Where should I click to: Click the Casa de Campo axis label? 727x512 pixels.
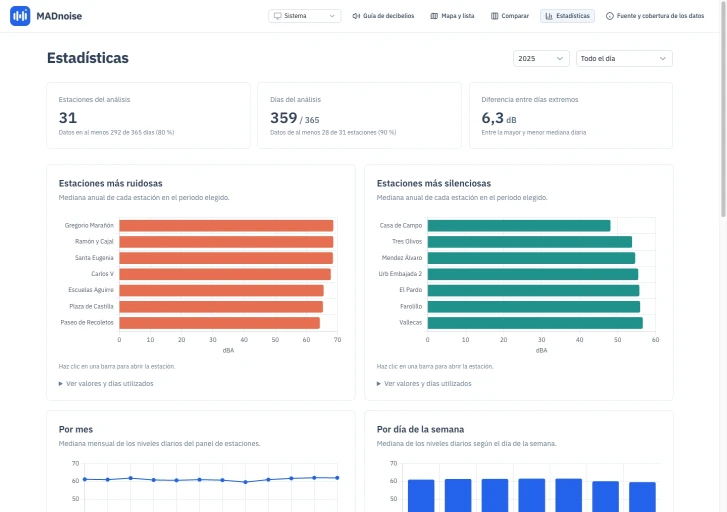coord(401,225)
